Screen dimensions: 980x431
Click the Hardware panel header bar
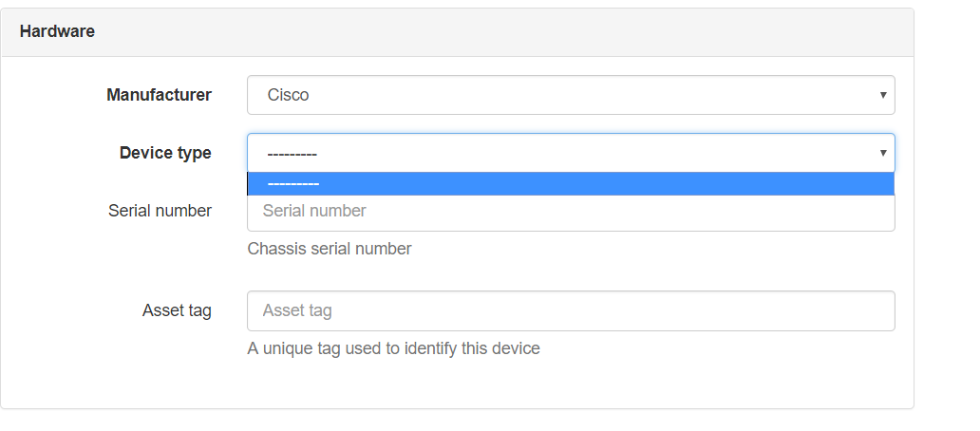coord(475,32)
